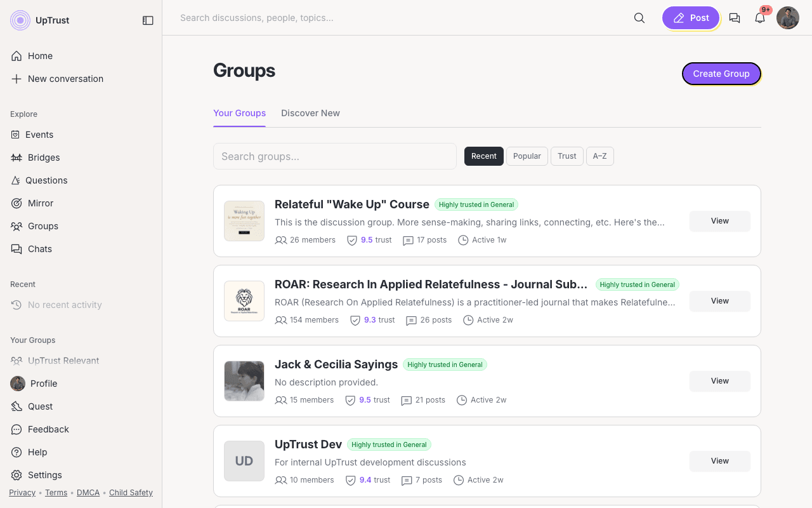Viewport: 812px width, 508px height.
Task: Sort groups by Trust
Action: point(567,156)
